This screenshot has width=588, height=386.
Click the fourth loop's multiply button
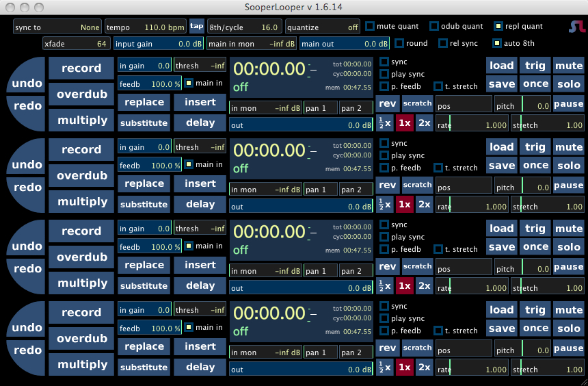click(82, 365)
